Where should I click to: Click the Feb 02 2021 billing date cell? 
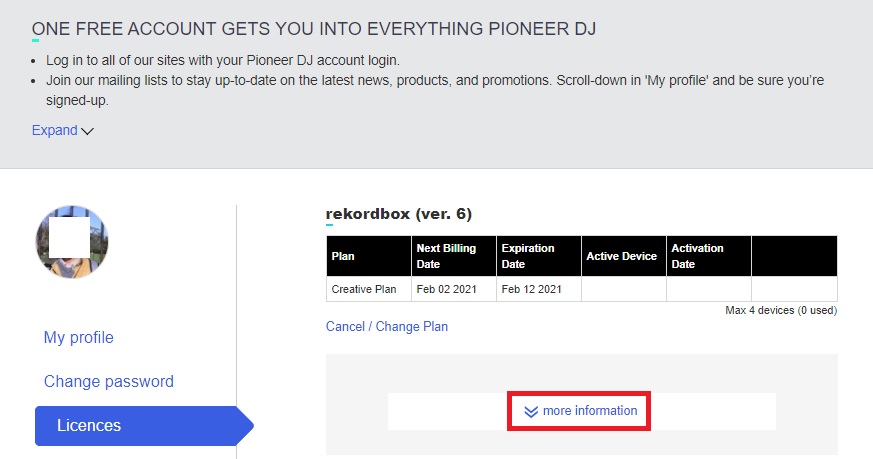point(454,289)
